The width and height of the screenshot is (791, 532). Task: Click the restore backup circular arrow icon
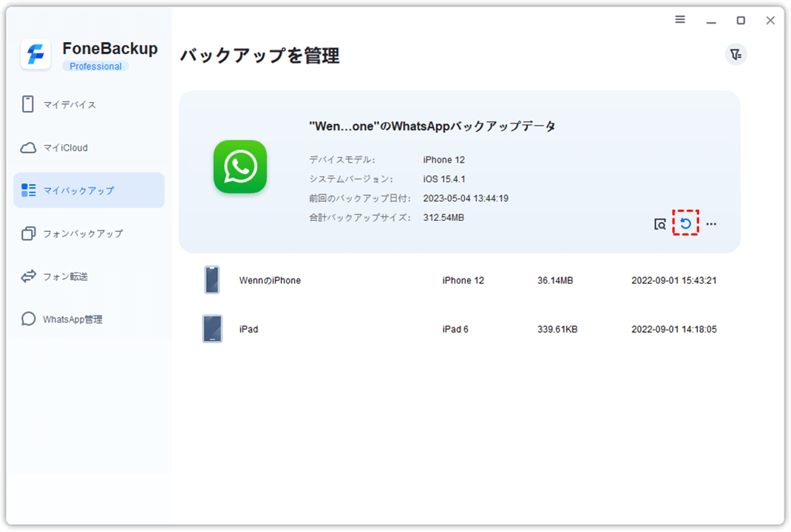tap(685, 223)
